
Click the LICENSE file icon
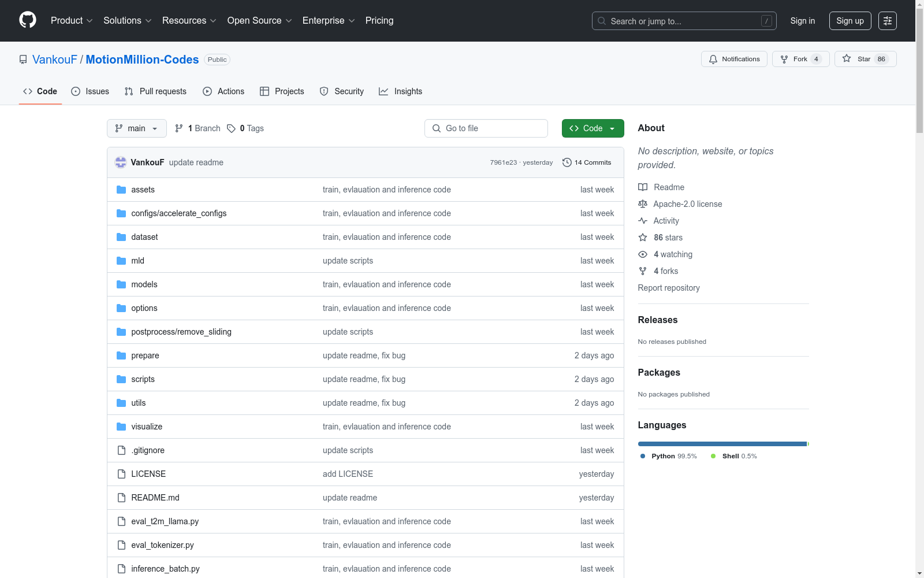[x=121, y=474]
